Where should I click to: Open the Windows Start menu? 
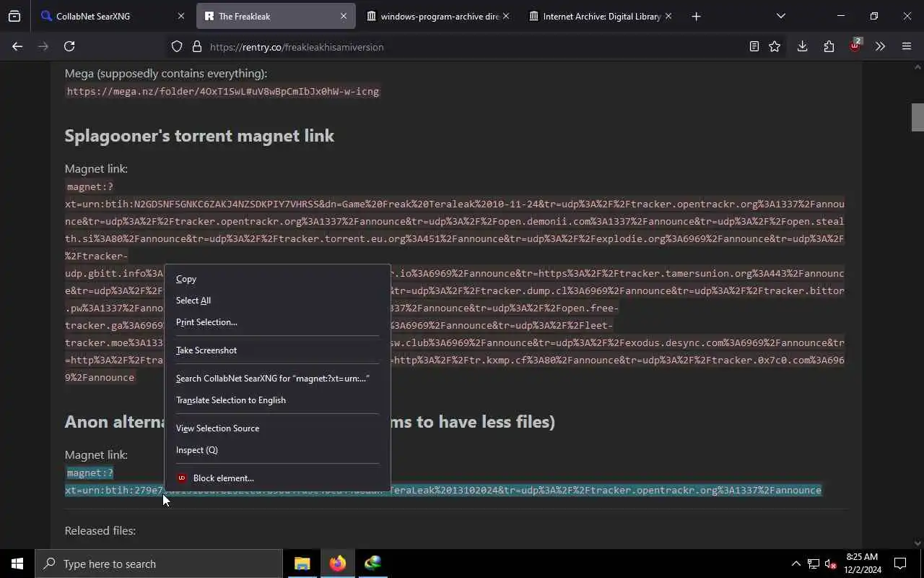point(17,564)
